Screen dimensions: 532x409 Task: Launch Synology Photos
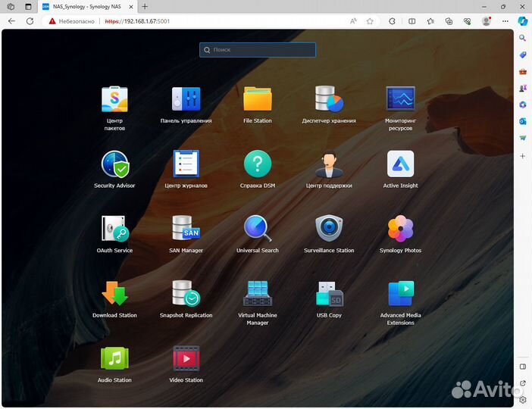click(x=400, y=229)
